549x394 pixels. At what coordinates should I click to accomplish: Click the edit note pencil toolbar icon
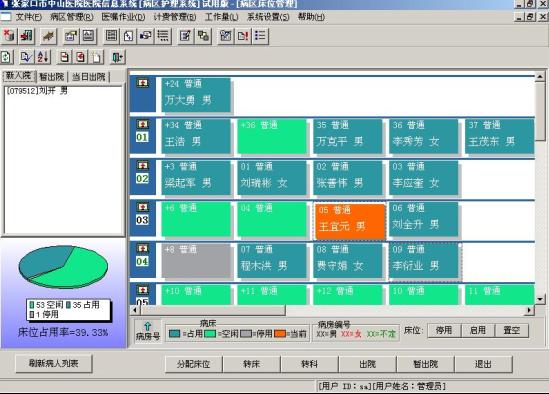[186, 36]
